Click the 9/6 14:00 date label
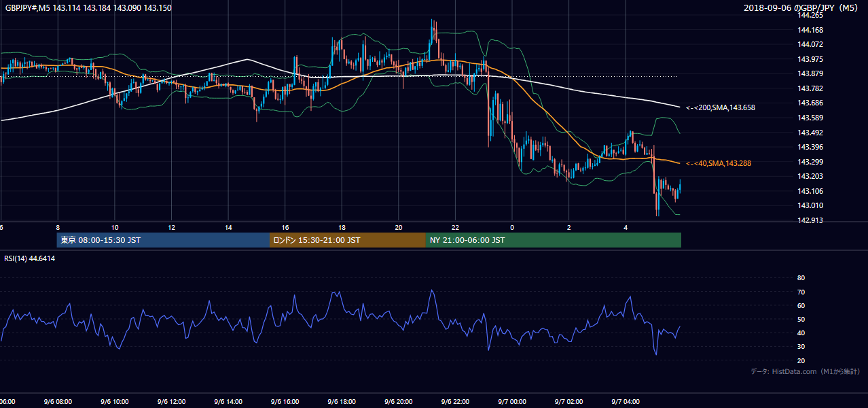 [x=228, y=401]
